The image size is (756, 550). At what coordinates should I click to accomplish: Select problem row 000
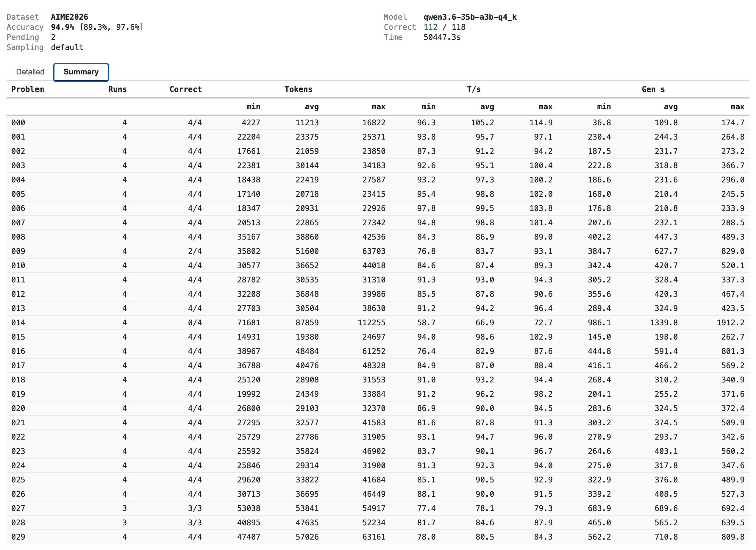[378, 123]
